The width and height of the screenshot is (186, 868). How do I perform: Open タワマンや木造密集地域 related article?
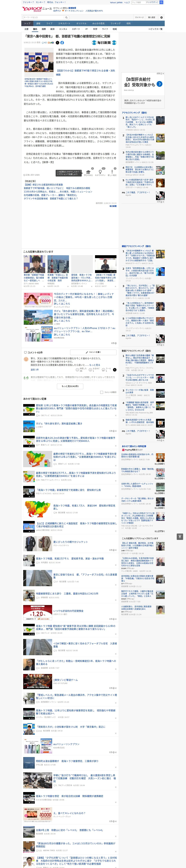tap(51, 199)
